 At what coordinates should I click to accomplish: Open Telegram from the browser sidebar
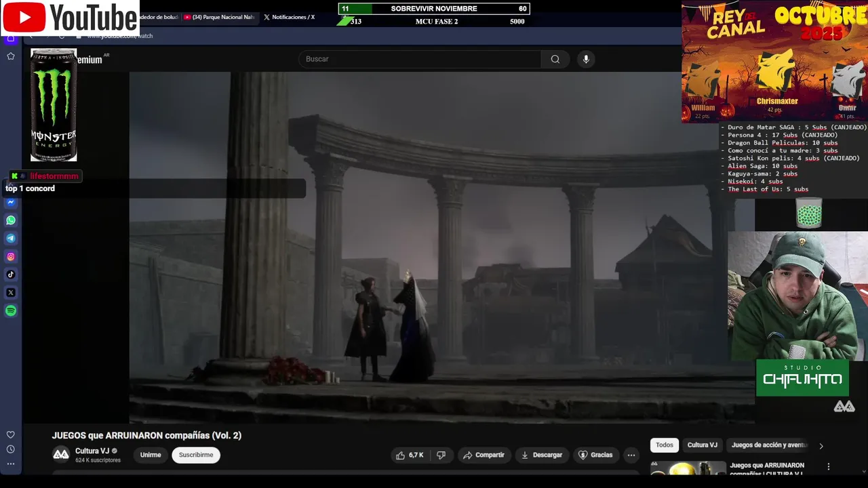coord(11,239)
